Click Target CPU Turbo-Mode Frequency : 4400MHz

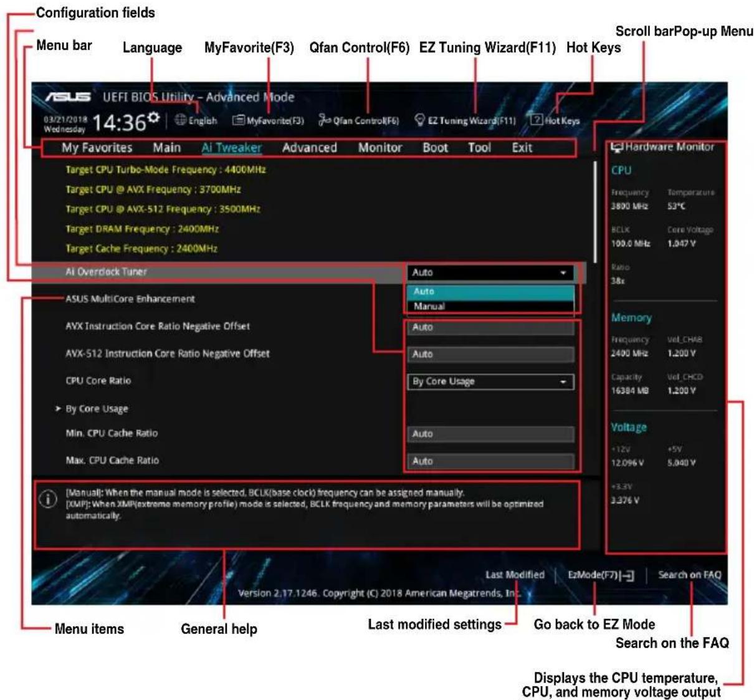pos(166,170)
